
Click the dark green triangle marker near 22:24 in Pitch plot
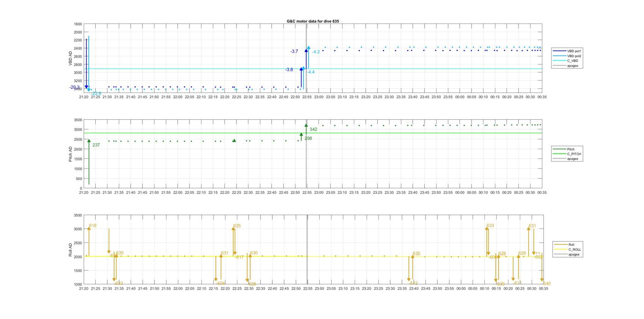click(x=234, y=140)
